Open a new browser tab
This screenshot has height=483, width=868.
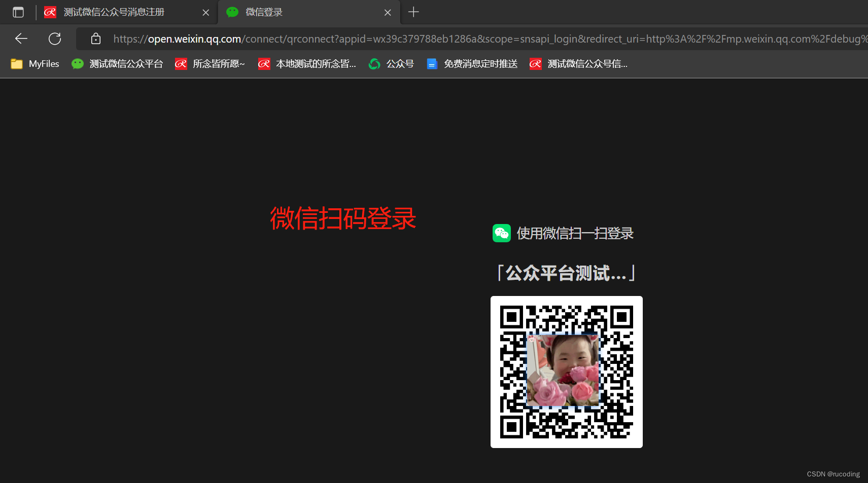(x=413, y=12)
